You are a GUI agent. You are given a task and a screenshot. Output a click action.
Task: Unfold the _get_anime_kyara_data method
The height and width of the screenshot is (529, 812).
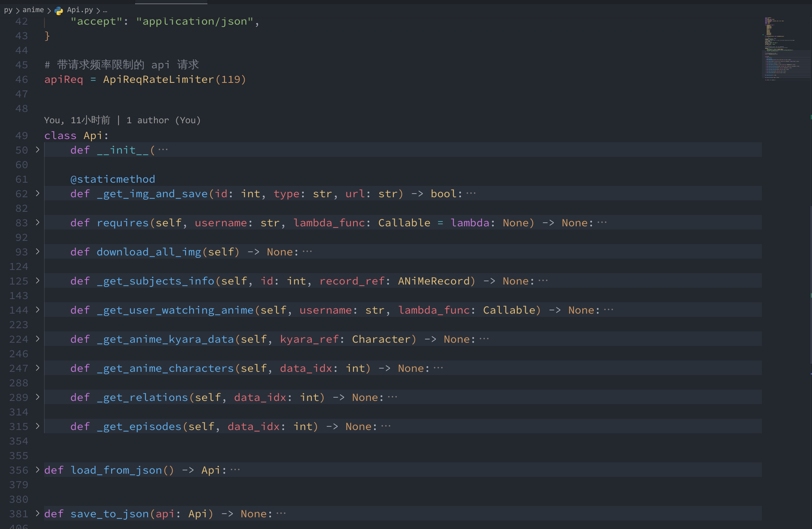point(38,339)
